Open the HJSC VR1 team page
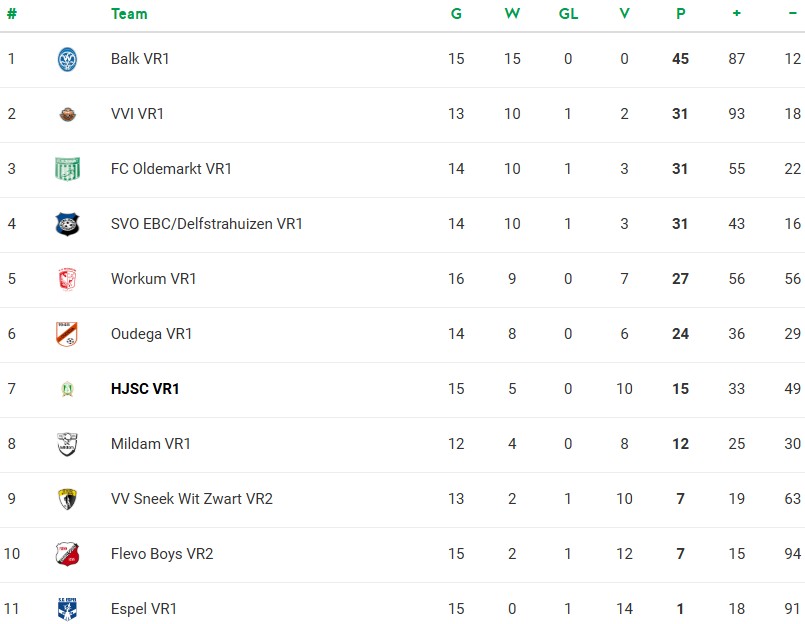805x624 pixels. pos(145,389)
